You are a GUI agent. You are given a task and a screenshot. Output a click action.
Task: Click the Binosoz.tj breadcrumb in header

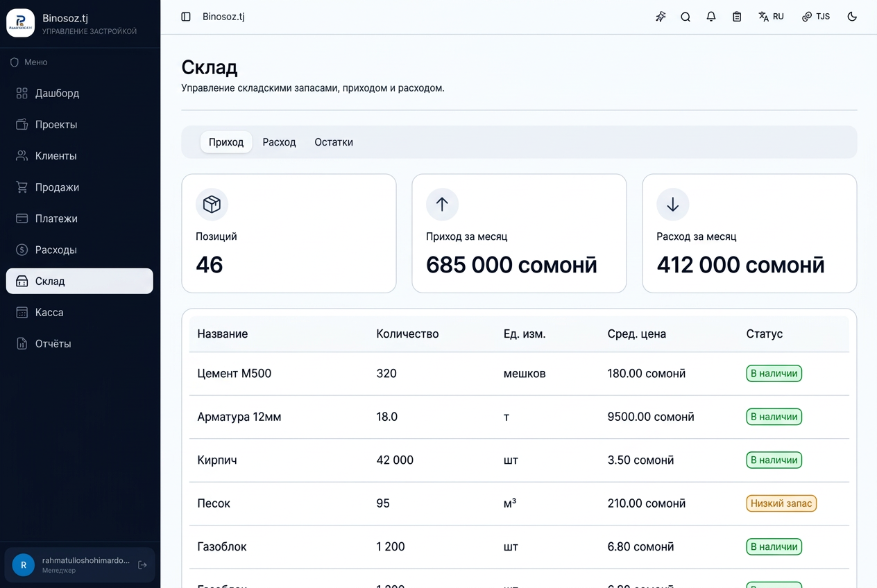click(223, 17)
